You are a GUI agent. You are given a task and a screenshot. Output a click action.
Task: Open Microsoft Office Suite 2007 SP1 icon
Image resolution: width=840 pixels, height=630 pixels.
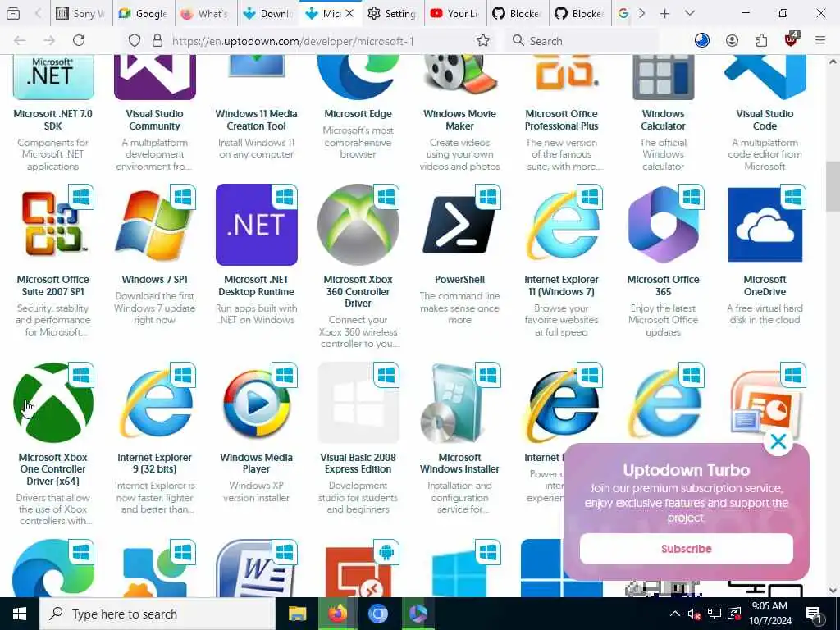point(53,225)
